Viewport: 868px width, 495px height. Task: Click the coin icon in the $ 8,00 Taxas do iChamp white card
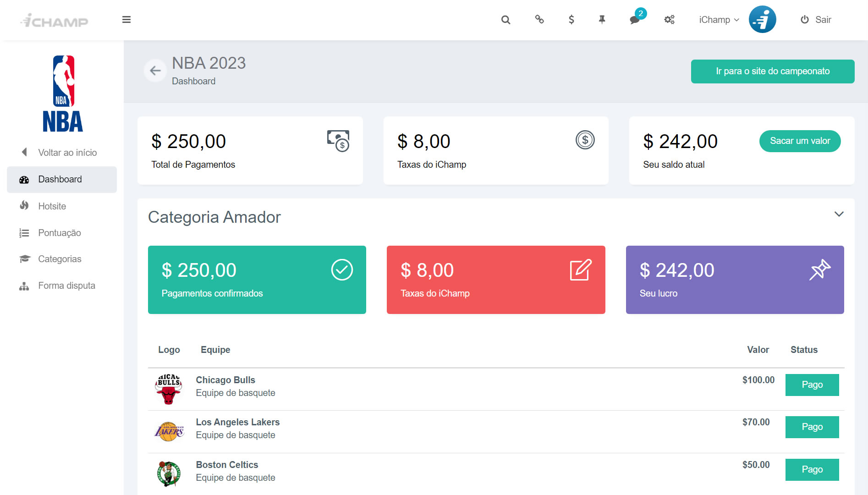585,140
